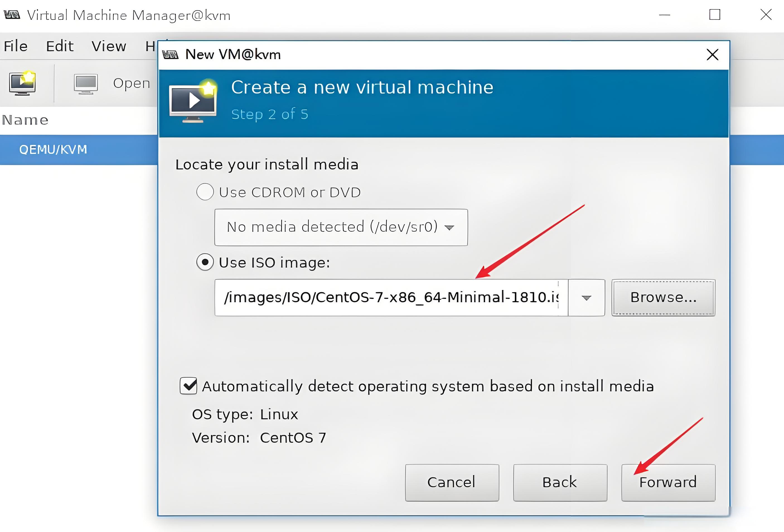This screenshot has height=532, width=784.
Task: Open the No media detected dropdown
Action: coord(341,227)
